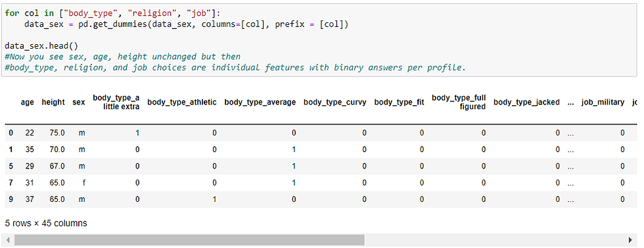The image size is (644, 248).
Task: Click the body_type_jacked column header
Action: pos(526,102)
